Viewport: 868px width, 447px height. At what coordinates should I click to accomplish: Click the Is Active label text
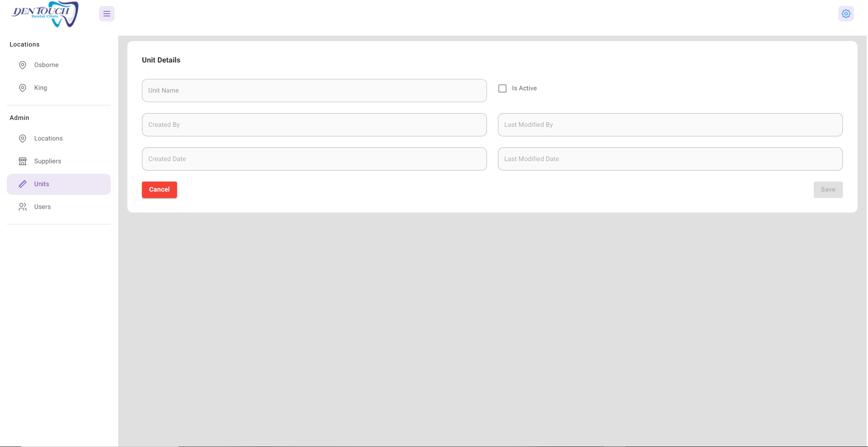coord(524,88)
